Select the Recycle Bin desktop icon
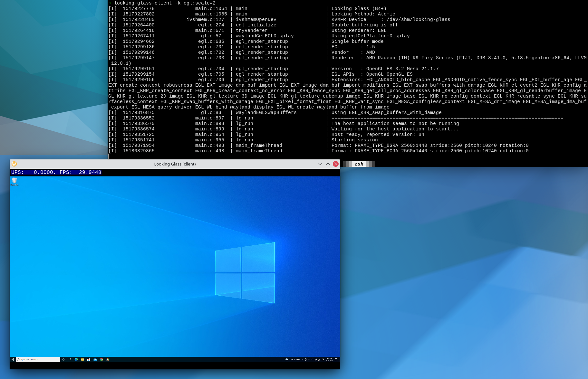The image size is (588, 379). [x=14, y=181]
